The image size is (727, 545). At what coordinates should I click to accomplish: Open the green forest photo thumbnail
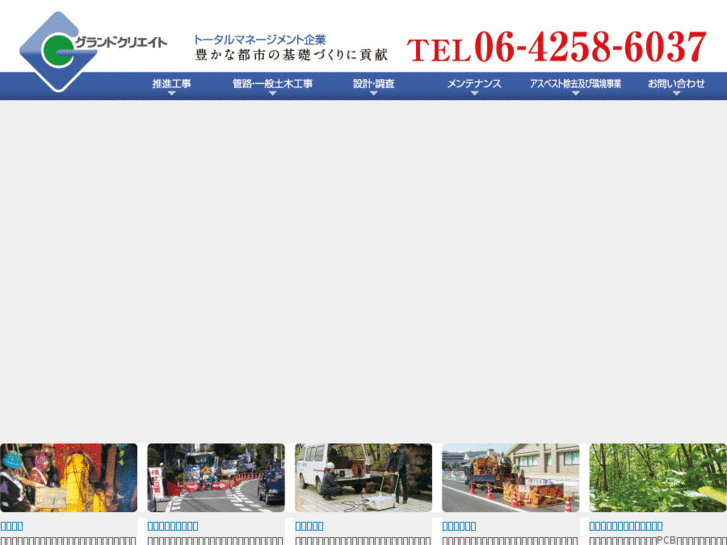tap(658, 478)
